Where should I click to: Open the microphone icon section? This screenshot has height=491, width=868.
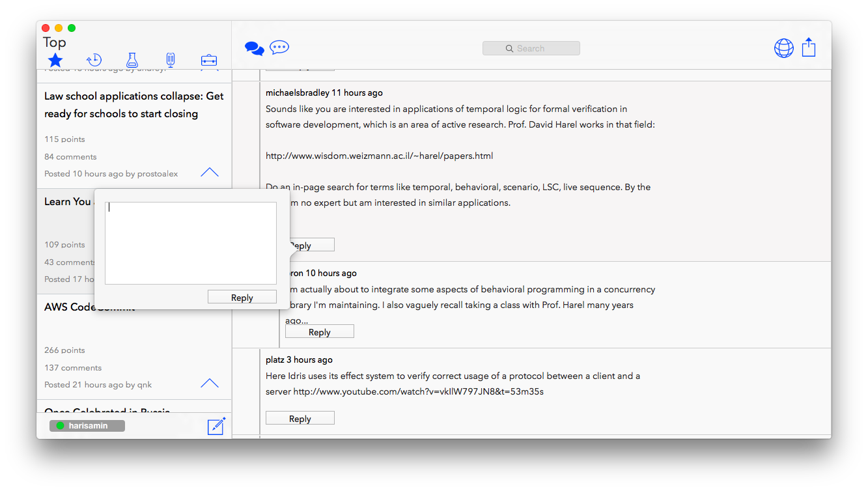(x=171, y=60)
